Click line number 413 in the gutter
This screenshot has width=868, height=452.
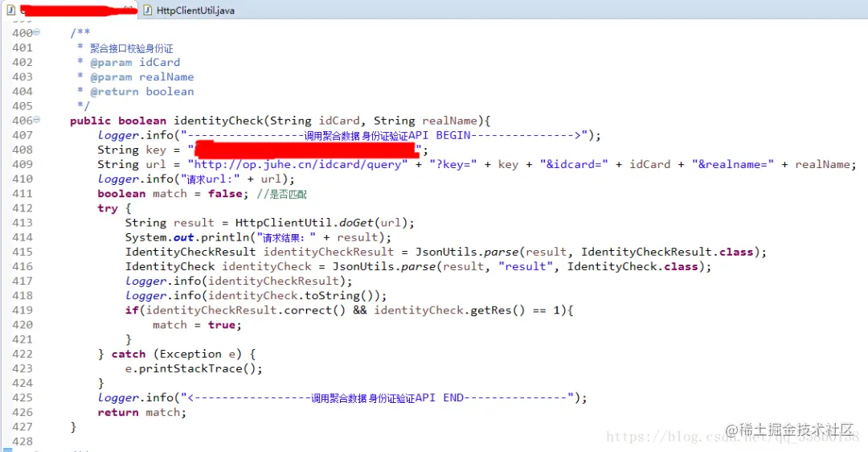pyautogui.click(x=23, y=223)
